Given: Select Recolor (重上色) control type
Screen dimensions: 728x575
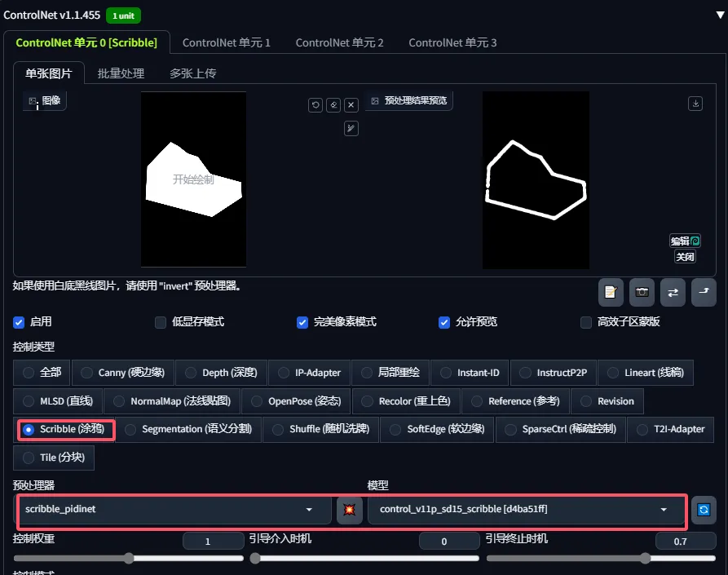Looking at the screenshot, I should click(406, 401).
